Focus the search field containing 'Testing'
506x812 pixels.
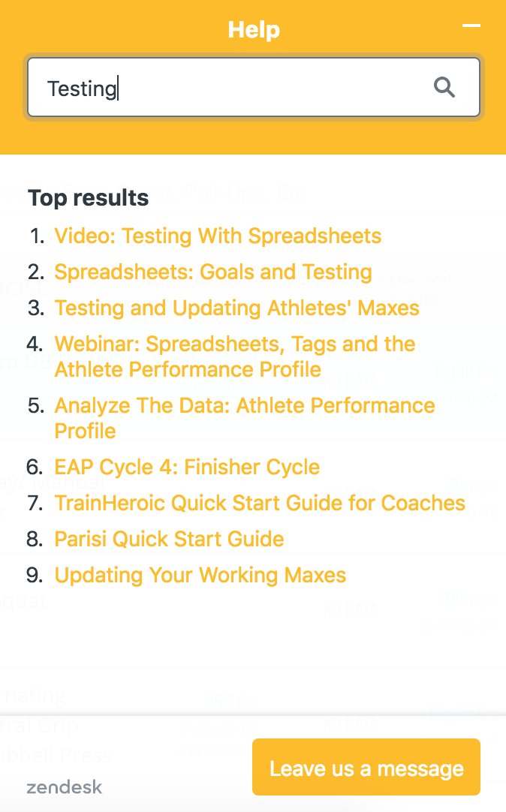[254, 87]
